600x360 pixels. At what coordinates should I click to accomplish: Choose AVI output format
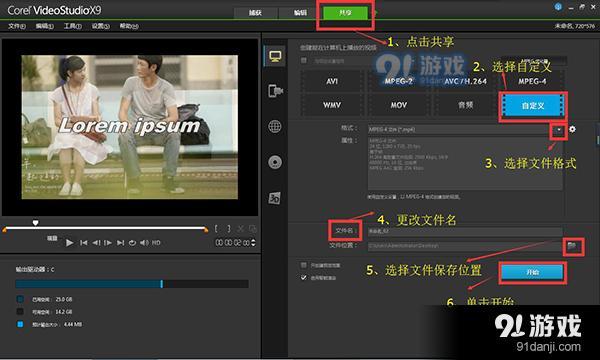[332, 81]
